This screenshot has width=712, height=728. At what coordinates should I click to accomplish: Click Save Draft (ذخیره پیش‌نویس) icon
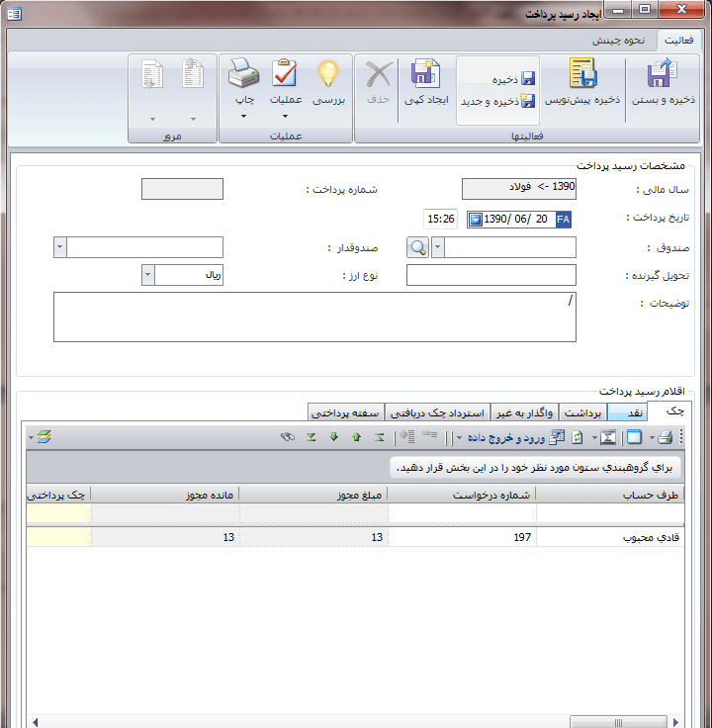pos(581,77)
